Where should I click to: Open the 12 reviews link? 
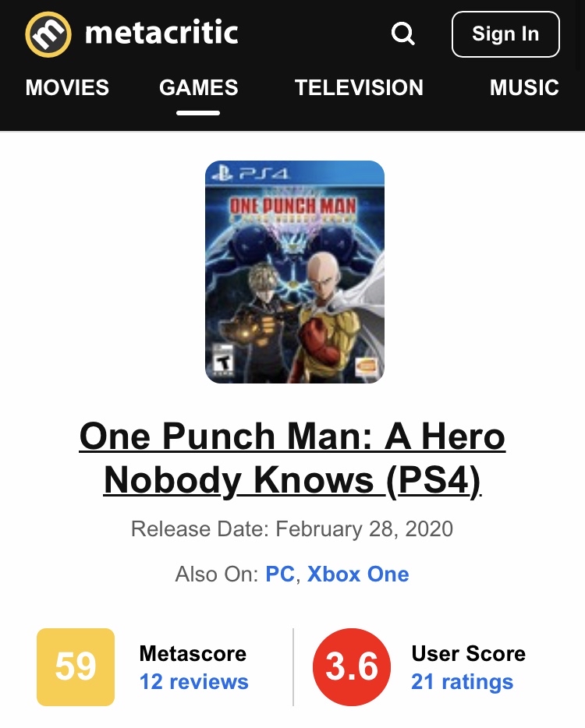click(x=193, y=682)
